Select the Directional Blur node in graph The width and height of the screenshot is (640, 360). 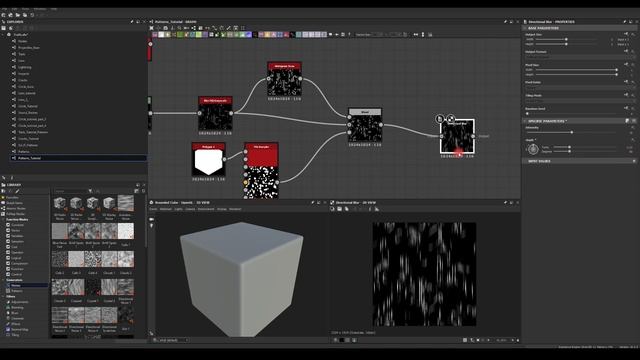click(x=457, y=136)
